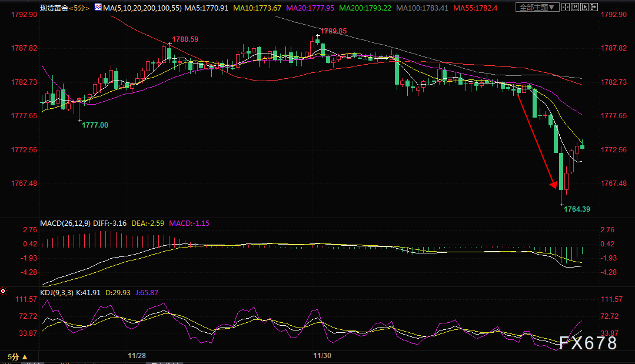Click the MA20:1777.95 value
The image size is (635, 364).
310,8
